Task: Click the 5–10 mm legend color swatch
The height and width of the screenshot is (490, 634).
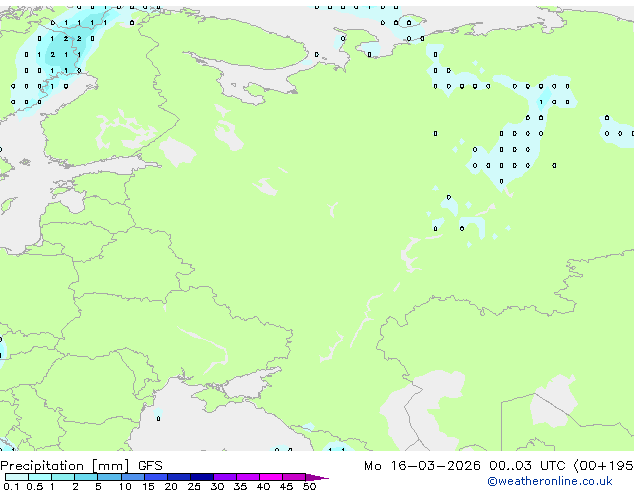Action: click(x=109, y=477)
